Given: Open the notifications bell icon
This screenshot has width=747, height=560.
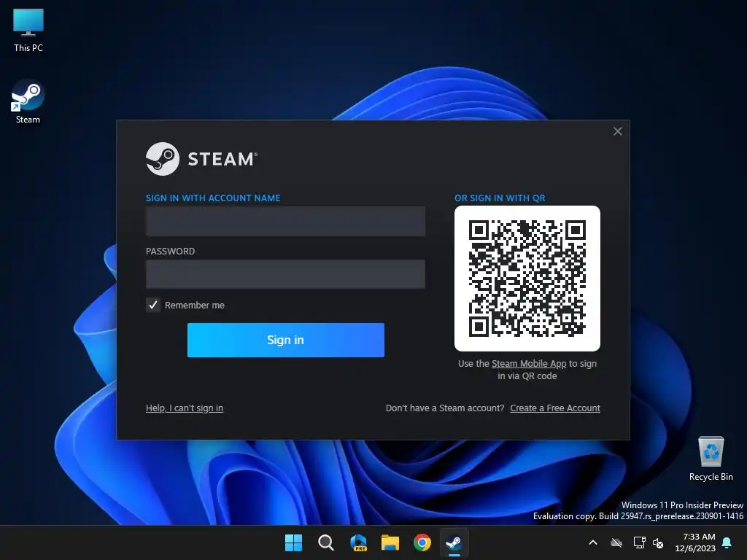Looking at the screenshot, I should [727, 542].
